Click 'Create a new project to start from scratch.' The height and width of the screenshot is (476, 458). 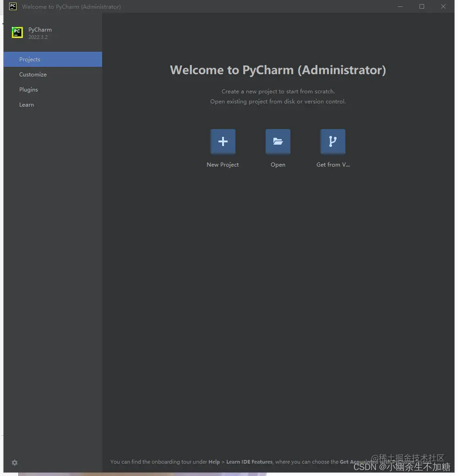click(278, 92)
